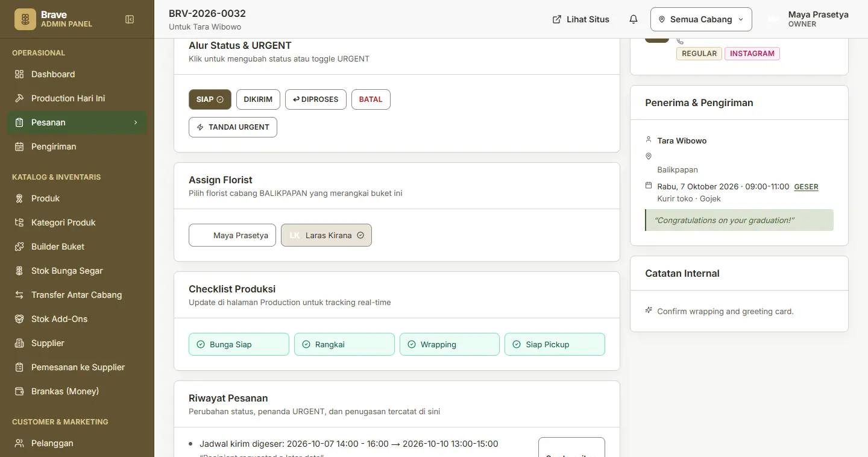Cancel the order with the BATAL button
Viewport: 868px width, 457px height.
[371, 99]
